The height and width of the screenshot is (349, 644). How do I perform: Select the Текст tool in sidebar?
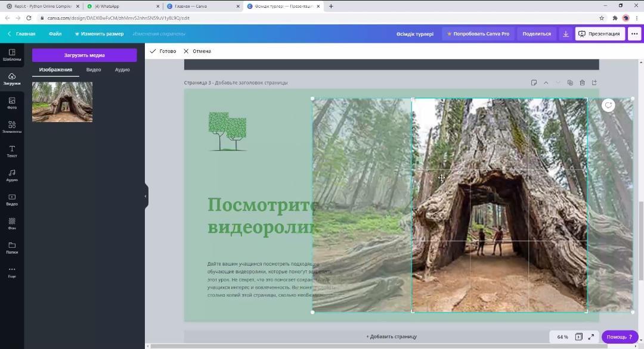point(11,151)
